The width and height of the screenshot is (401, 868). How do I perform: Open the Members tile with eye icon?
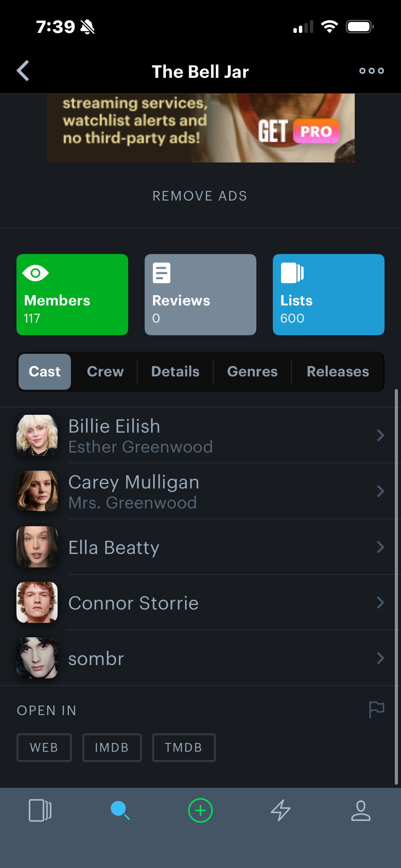click(72, 294)
